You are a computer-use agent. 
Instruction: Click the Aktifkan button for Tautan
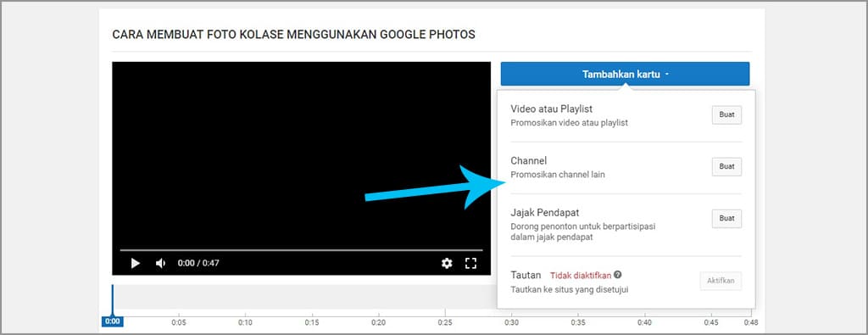721,281
